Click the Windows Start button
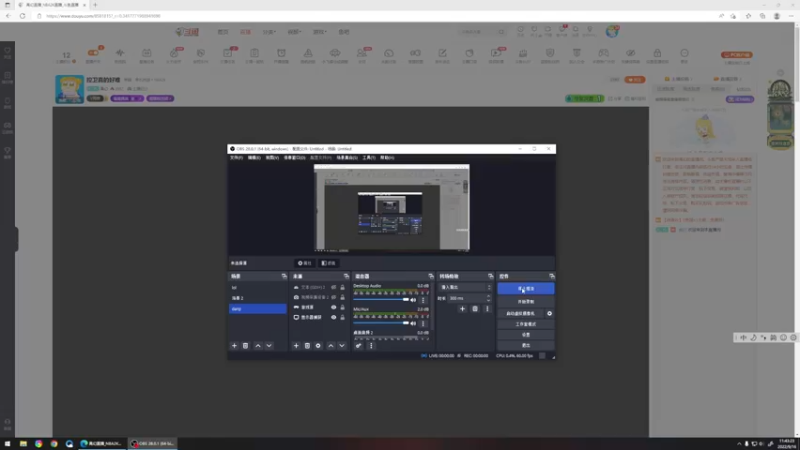Image resolution: width=800 pixels, height=450 pixels. click(x=8, y=443)
